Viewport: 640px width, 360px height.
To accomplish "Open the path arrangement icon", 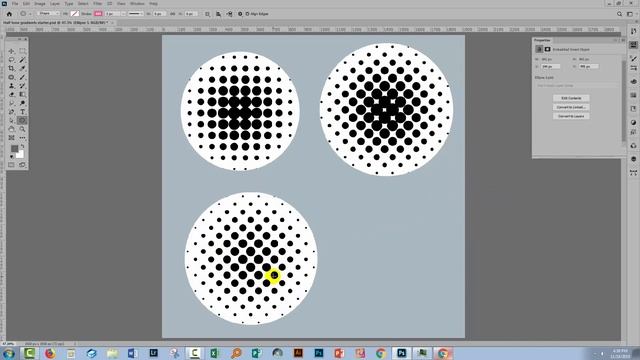I will coord(229,14).
